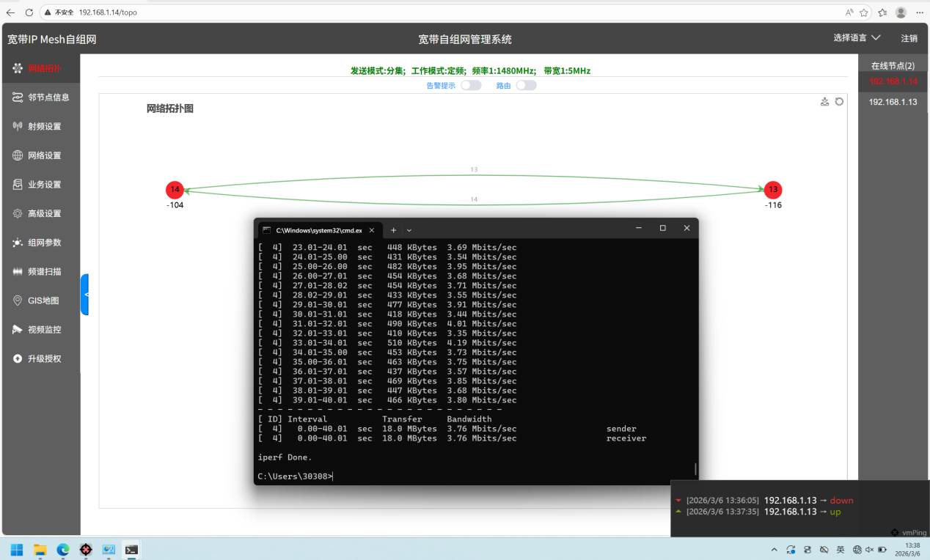Click the 在线节点(2) header
Image resolution: width=930 pixels, height=560 pixels.
pyautogui.click(x=893, y=65)
